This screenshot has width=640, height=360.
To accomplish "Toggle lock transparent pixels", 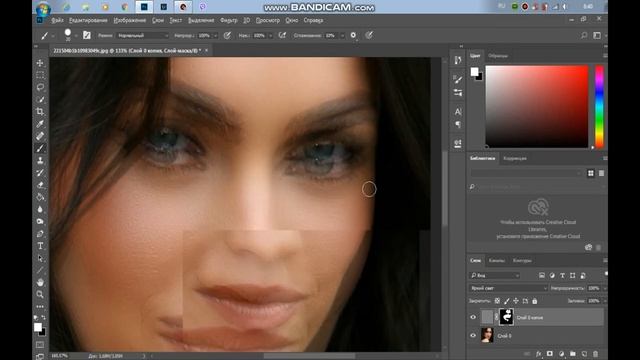I will tap(497, 301).
